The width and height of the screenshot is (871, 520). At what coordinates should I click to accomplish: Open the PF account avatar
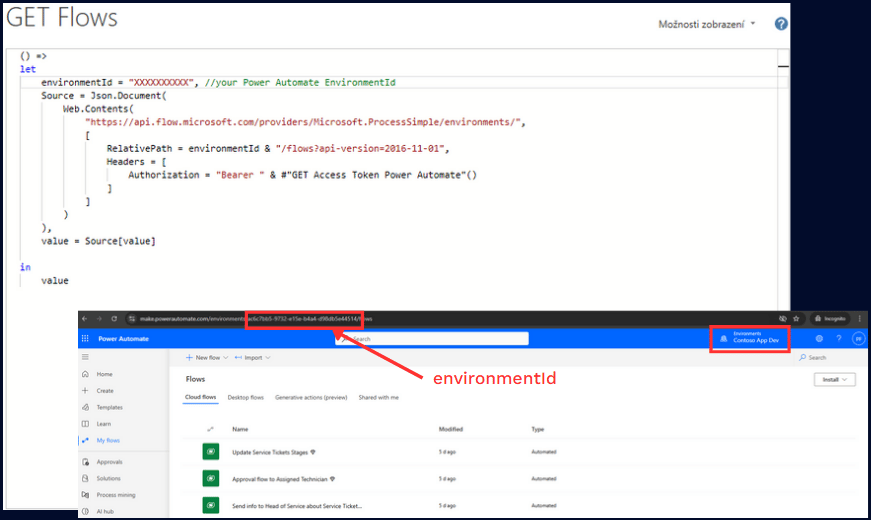pos(858,338)
